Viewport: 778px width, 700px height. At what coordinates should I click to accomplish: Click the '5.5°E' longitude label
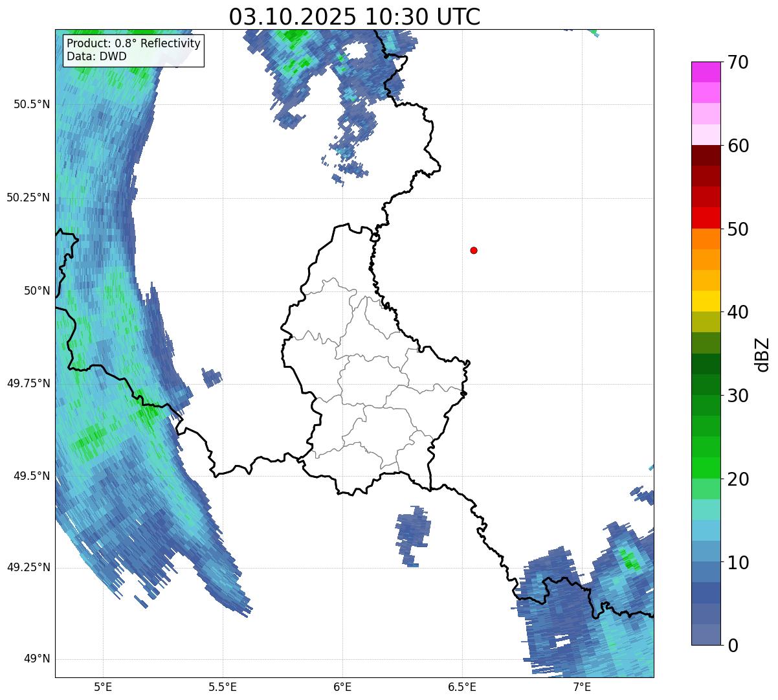tap(223, 686)
